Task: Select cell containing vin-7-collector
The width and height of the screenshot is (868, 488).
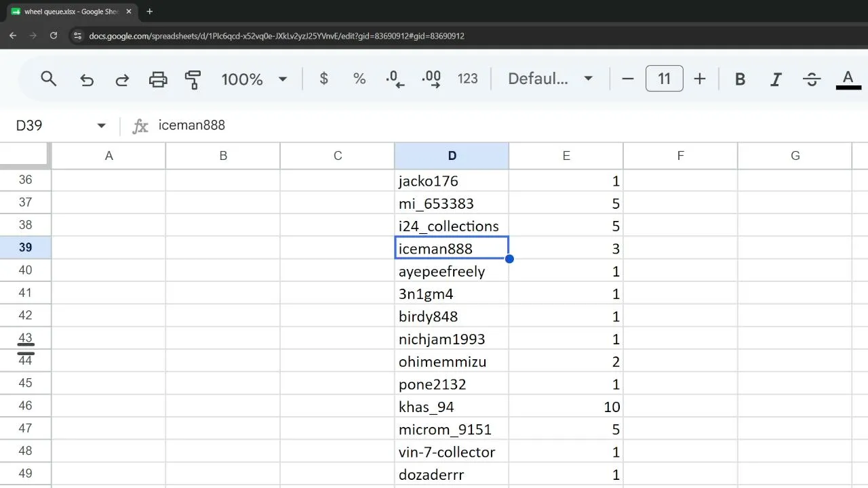Action: [452, 452]
